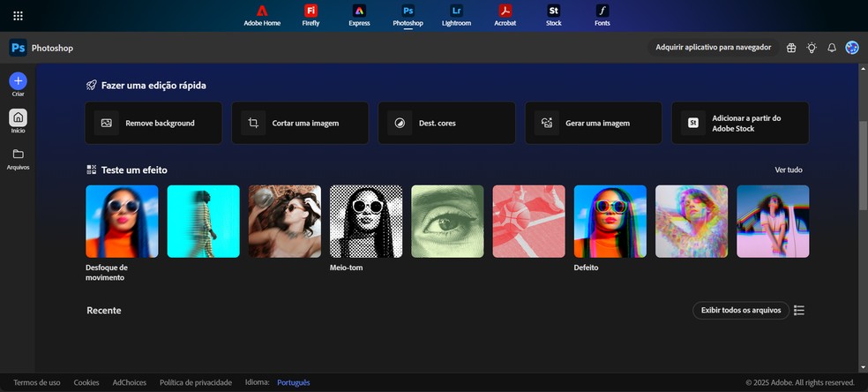This screenshot has height=392, width=868.
Task: Click Gerar uma imagem quick action
Action: (x=593, y=123)
